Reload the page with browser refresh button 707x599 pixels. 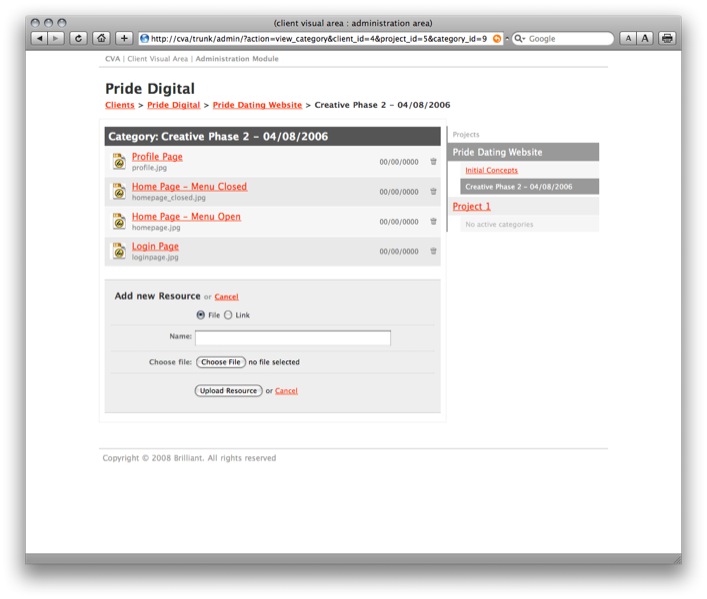pyautogui.click(x=78, y=38)
